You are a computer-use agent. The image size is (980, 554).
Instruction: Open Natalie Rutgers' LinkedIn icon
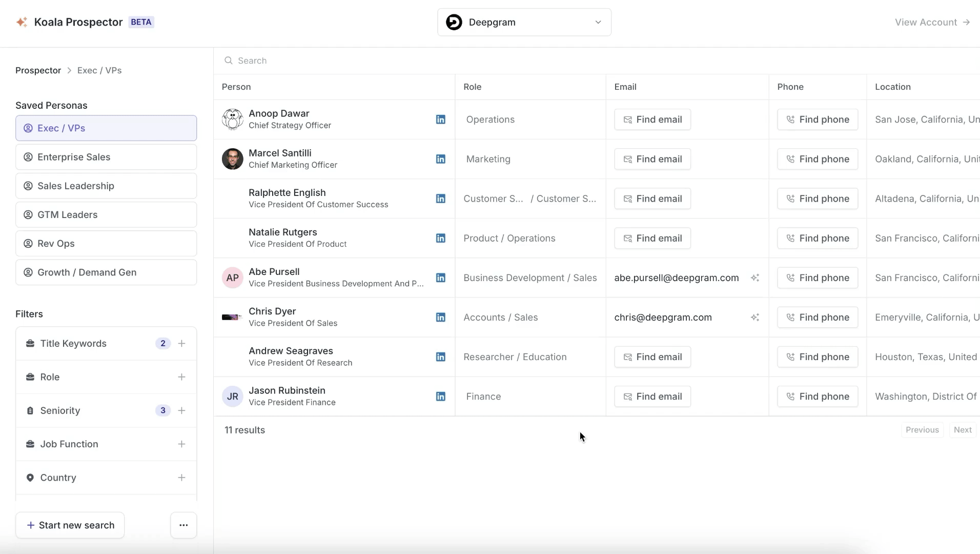[440, 238]
